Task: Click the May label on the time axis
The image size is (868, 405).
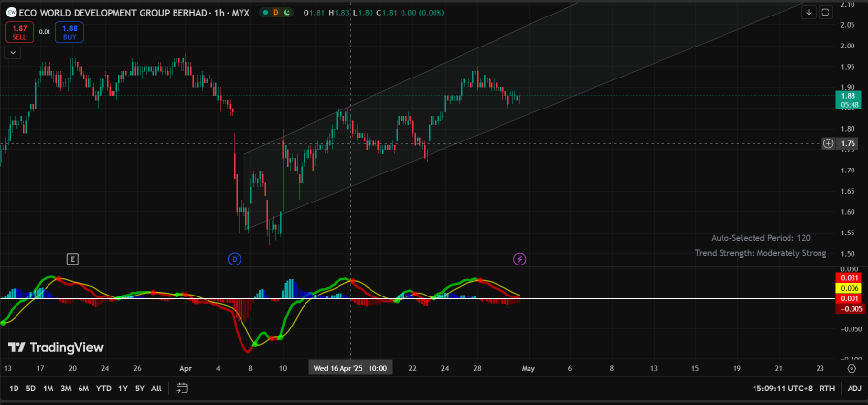Action: point(528,368)
